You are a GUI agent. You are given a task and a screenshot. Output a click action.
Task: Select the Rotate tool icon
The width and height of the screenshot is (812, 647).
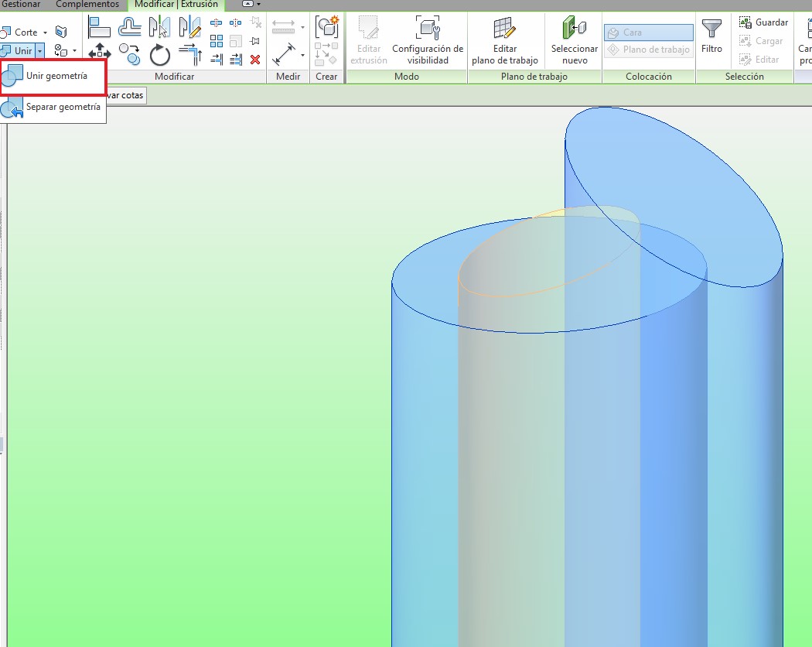(159, 54)
